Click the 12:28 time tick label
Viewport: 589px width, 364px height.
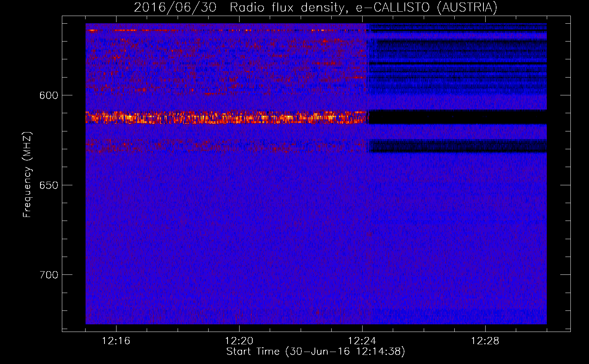point(485,341)
